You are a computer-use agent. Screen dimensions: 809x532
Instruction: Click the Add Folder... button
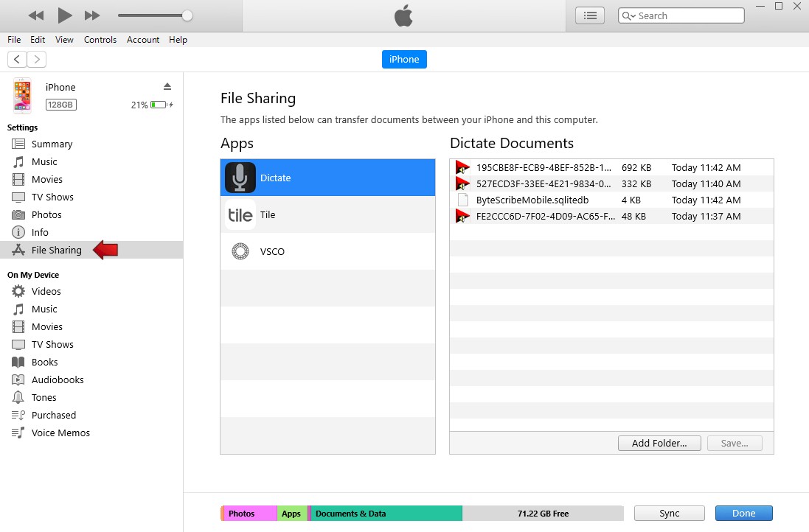pyautogui.click(x=659, y=443)
